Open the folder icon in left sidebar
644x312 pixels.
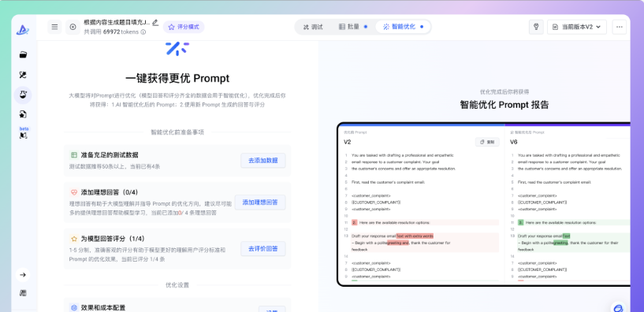[23, 54]
